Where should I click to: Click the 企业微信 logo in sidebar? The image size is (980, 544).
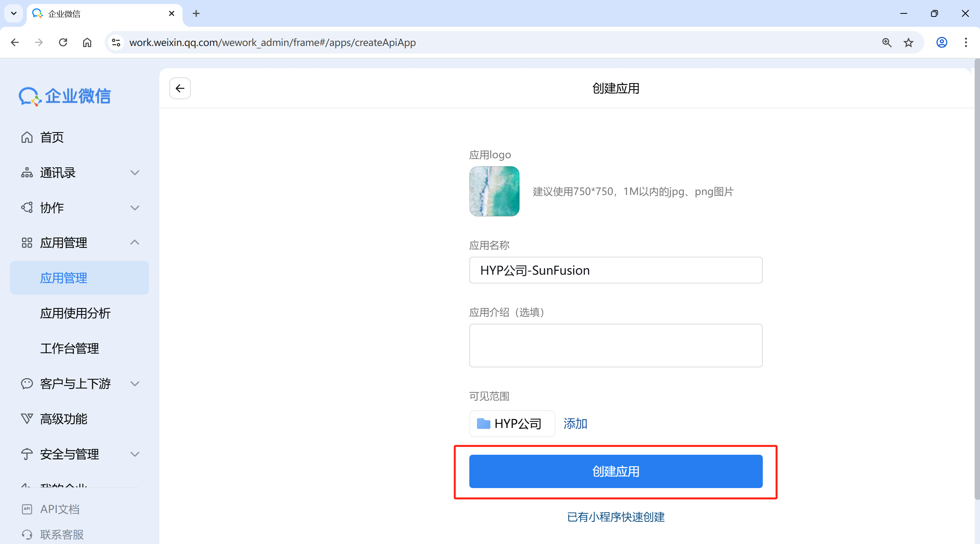(x=65, y=96)
